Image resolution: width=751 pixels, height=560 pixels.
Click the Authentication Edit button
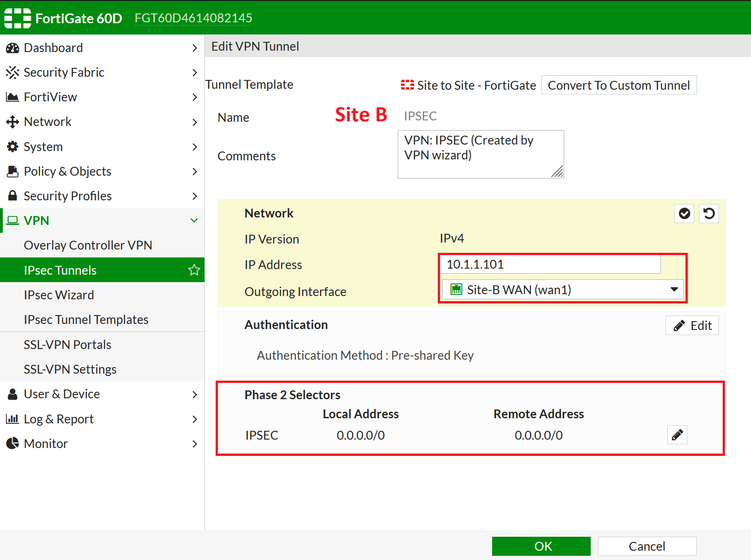coord(692,325)
